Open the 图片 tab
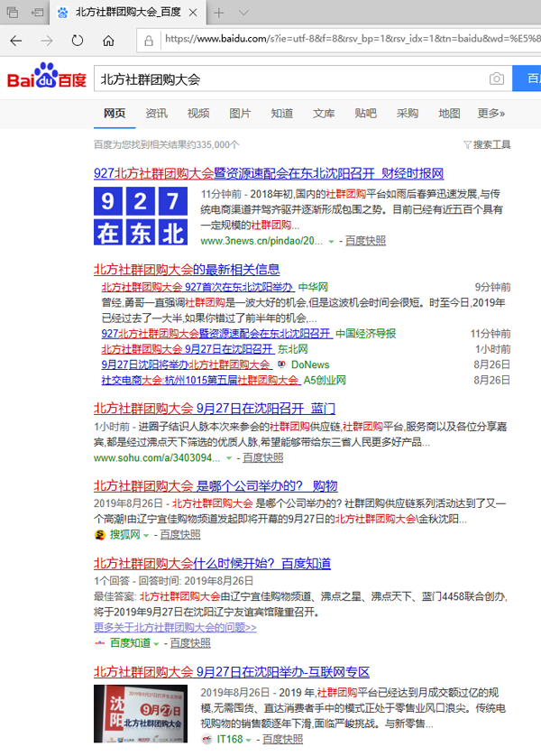 (x=241, y=114)
